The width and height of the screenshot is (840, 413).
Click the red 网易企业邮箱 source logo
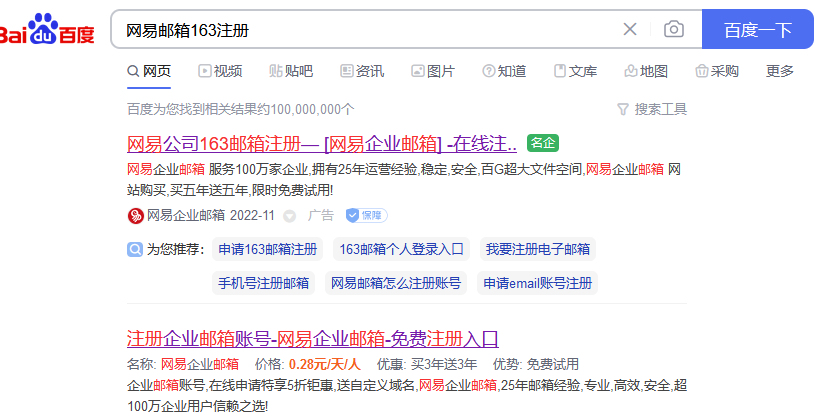click(x=136, y=216)
